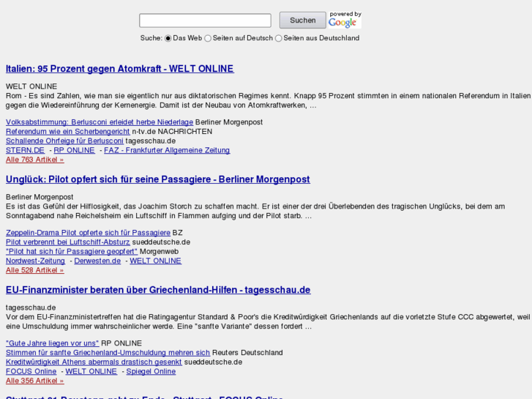
Task: Open Kreditwürdigkeit Athens abermals drastisch gesenkt link
Action: 94,362
